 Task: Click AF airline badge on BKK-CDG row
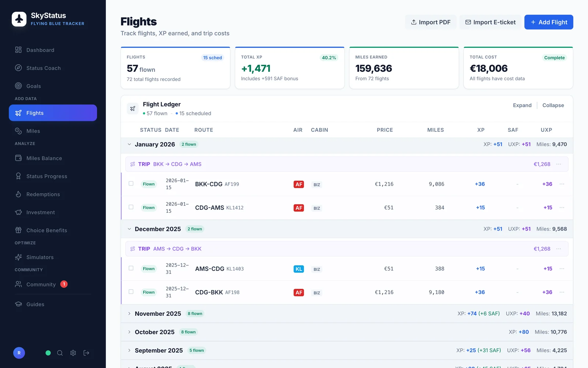click(299, 184)
